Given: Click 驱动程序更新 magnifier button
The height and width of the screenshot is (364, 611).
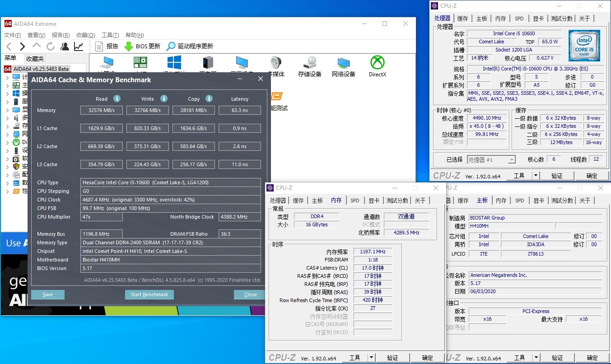Looking at the screenshot, I should coord(190,46).
